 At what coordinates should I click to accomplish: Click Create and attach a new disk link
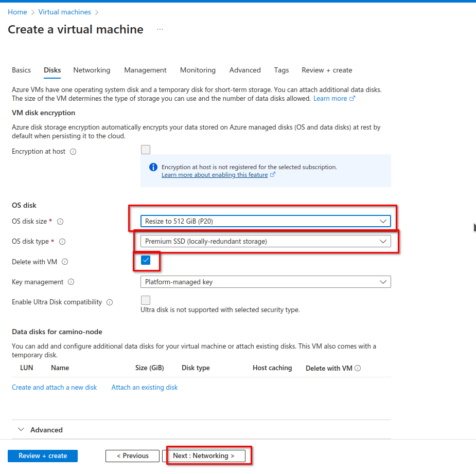pyautogui.click(x=55, y=387)
